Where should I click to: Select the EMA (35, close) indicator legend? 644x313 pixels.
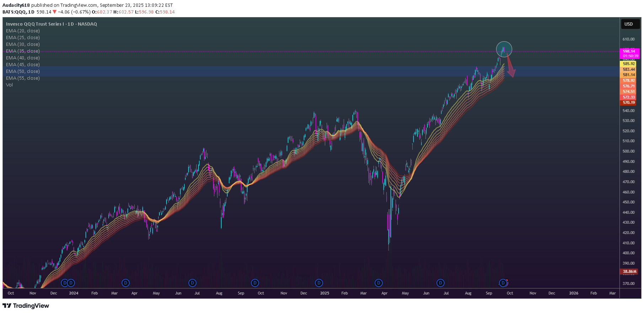pos(23,51)
